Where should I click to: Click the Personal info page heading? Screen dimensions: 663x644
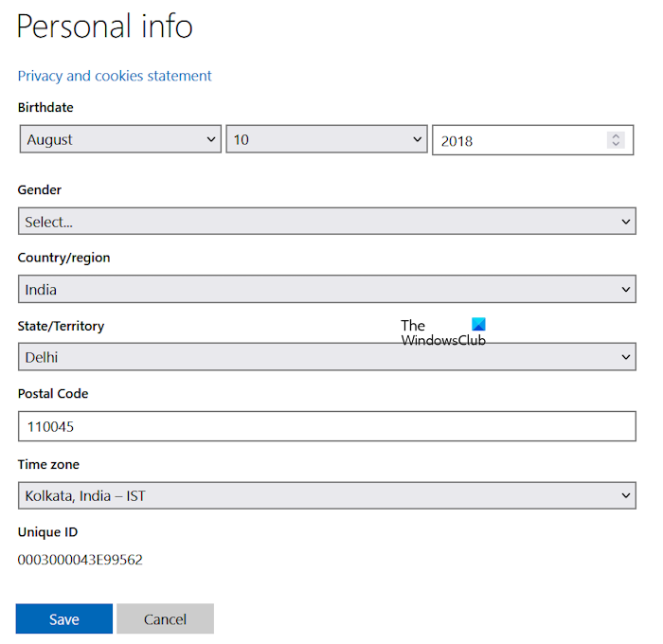104,27
